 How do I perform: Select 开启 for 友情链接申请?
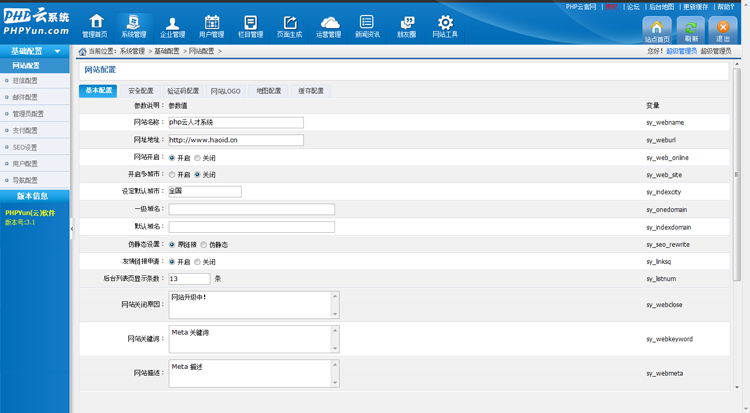(x=172, y=262)
